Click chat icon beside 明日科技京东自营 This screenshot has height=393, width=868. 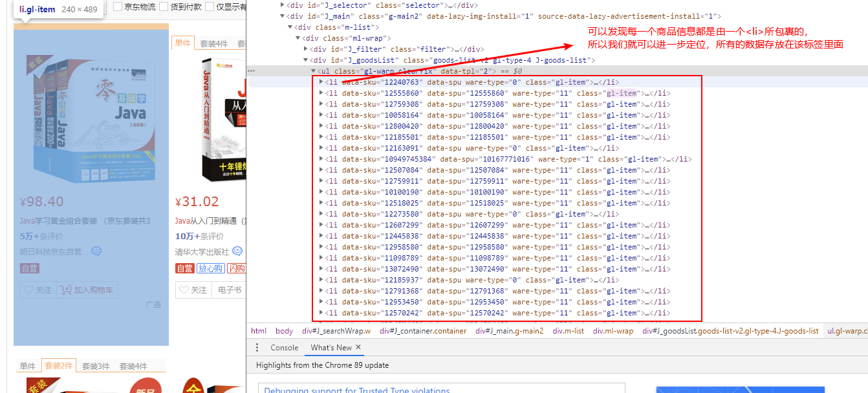(x=96, y=251)
